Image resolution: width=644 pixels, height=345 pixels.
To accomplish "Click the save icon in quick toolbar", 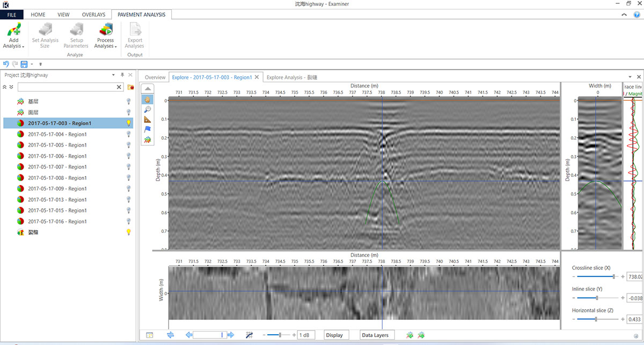I will pos(24,64).
